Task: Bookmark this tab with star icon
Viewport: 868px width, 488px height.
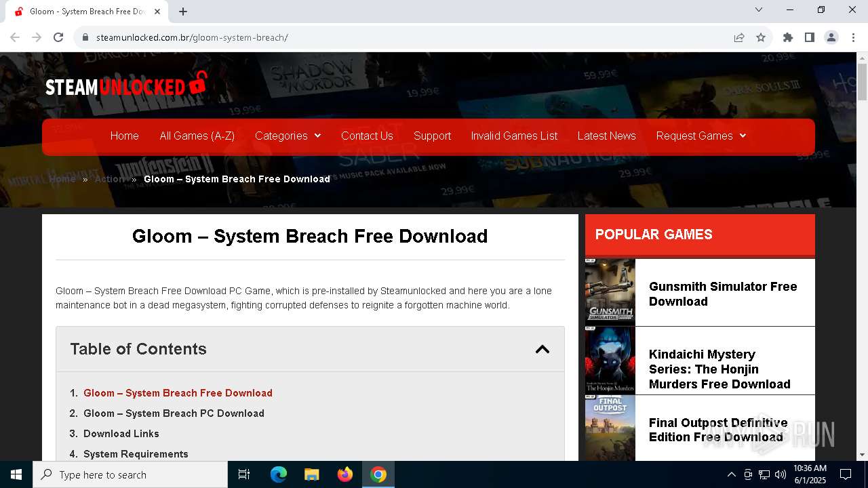Action: [761, 37]
